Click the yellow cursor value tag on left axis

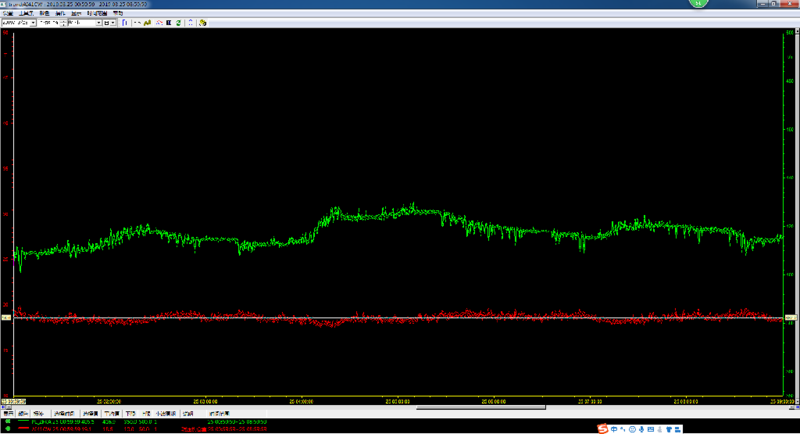pyautogui.click(x=6, y=317)
